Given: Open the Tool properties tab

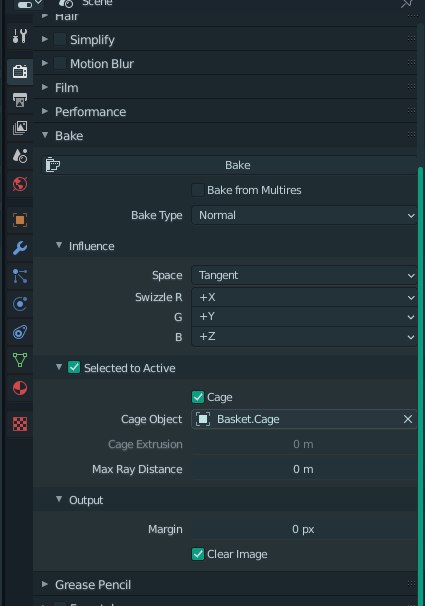Looking at the screenshot, I should (20, 36).
